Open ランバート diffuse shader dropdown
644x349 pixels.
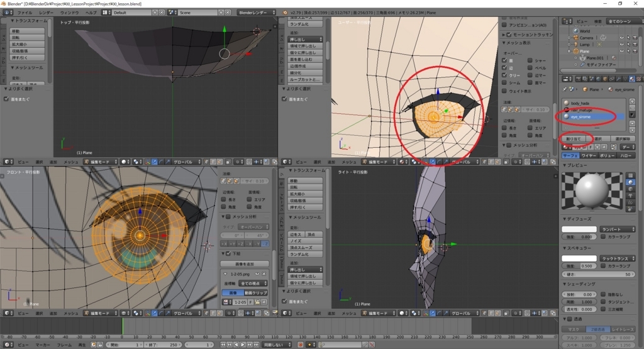point(618,229)
